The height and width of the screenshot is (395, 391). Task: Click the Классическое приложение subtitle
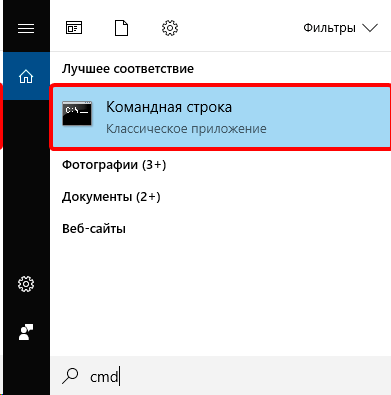[186, 129]
